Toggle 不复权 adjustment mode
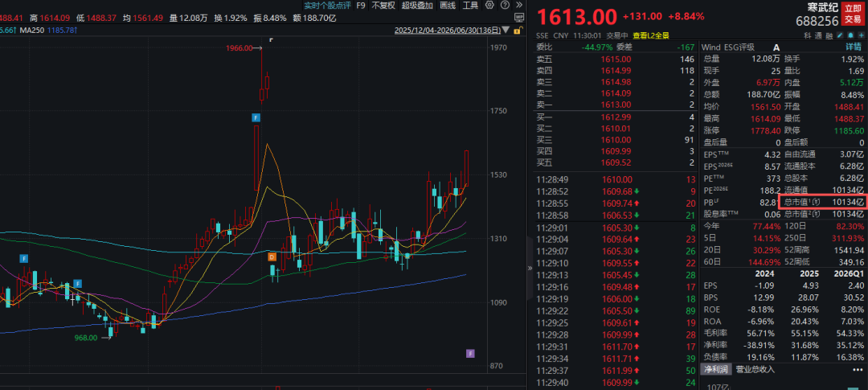Image resolution: width=868 pixels, height=390 pixels. [383, 5]
